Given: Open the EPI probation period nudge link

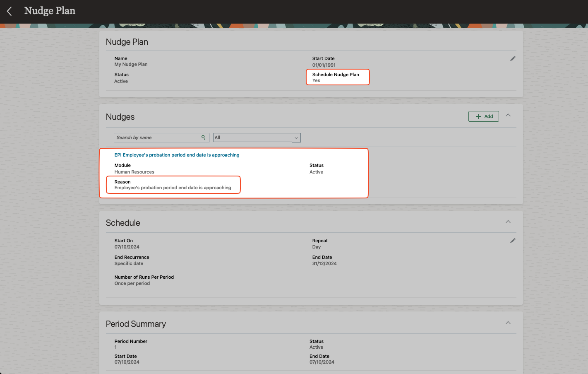Looking at the screenshot, I should click(177, 155).
